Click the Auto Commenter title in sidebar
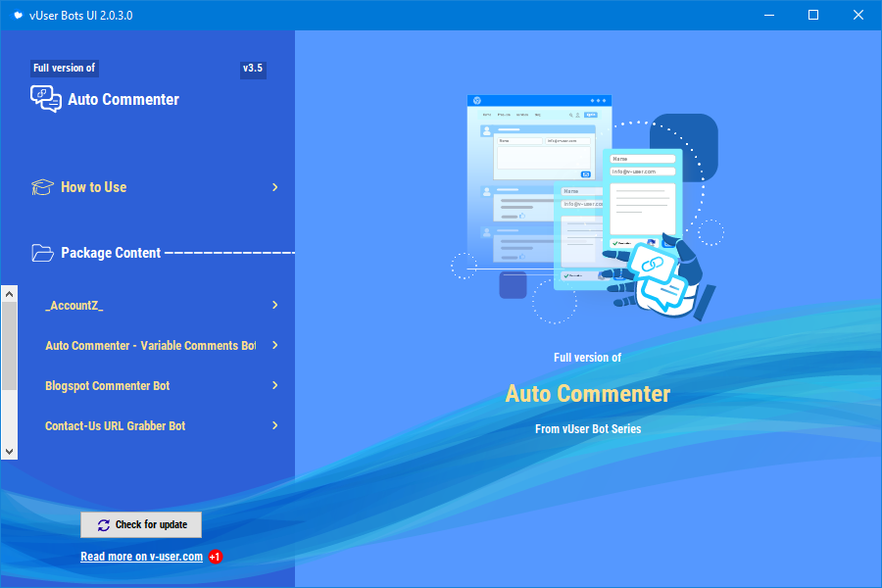Image resolution: width=882 pixels, height=588 pixels. point(123,100)
